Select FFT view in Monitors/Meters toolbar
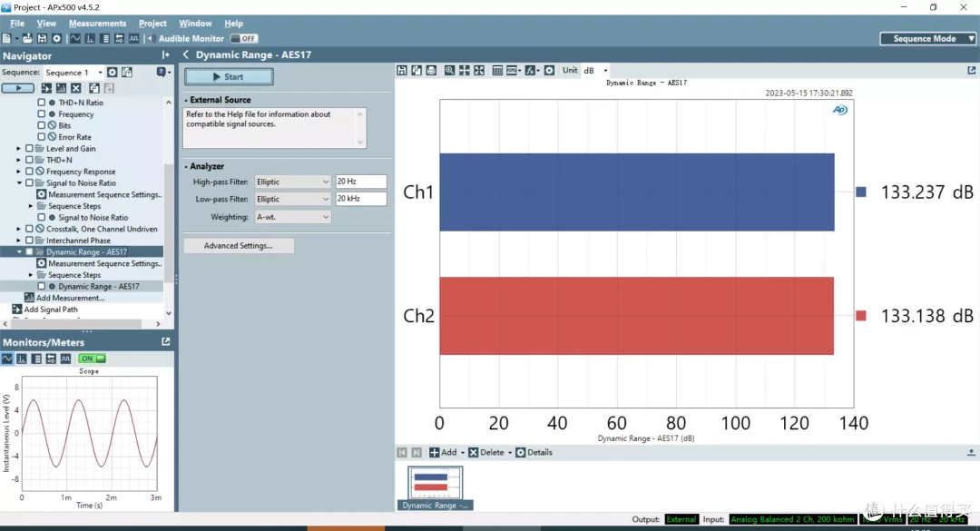The height and width of the screenshot is (531, 980). (22, 359)
